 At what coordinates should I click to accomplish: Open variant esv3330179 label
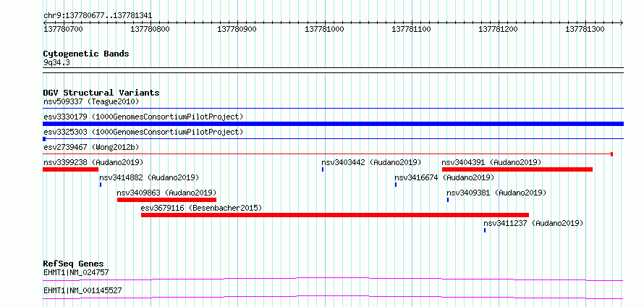tap(143, 117)
